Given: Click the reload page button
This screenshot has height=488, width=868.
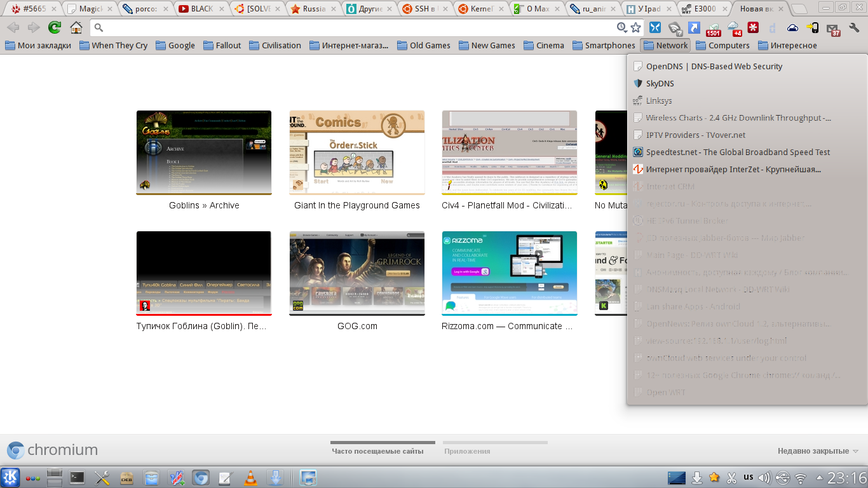Looking at the screenshot, I should pyautogui.click(x=55, y=27).
